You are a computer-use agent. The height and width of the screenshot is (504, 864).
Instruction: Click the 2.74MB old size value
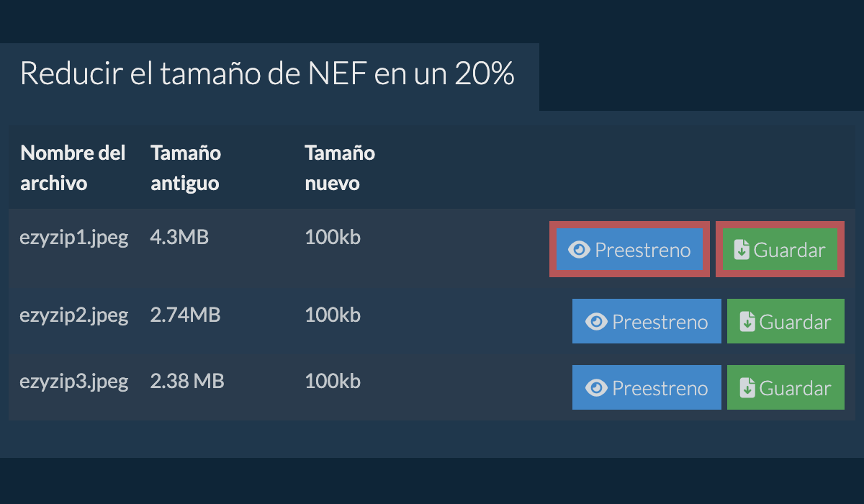click(x=185, y=315)
